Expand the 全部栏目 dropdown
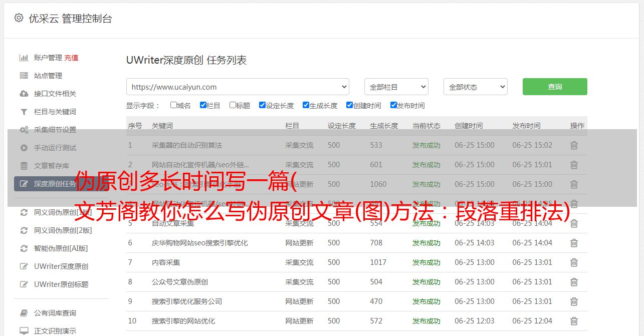Screen dimensions: 644x336 click(396, 87)
